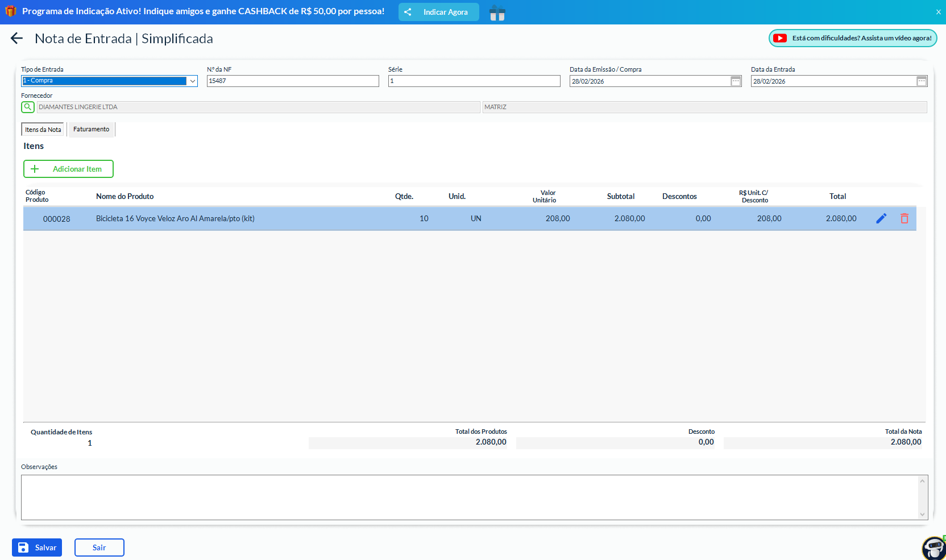
Task: Click the Sair button
Action: click(x=99, y=547)
